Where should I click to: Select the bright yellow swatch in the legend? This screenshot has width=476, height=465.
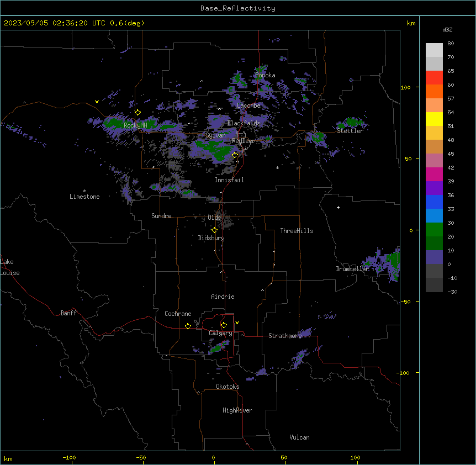(434, 119)
